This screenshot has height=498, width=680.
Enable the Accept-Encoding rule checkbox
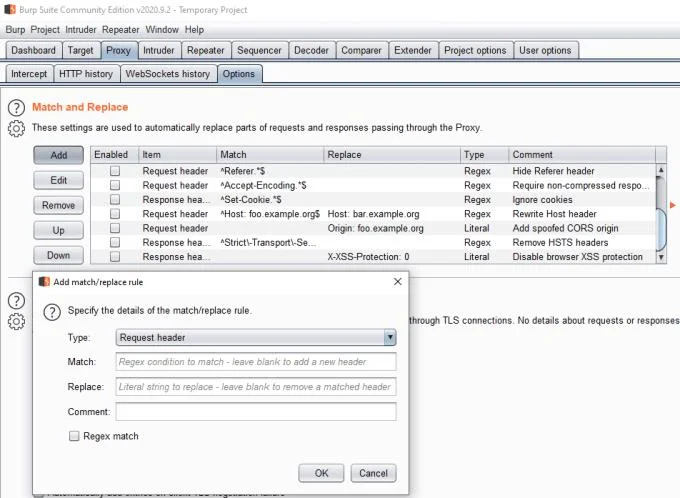coord(115,185)
